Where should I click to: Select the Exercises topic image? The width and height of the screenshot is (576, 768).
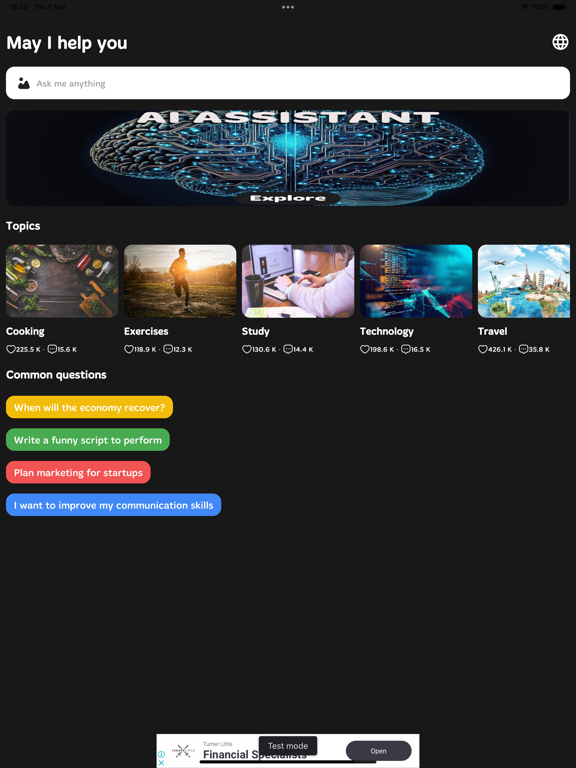[180, 281]
